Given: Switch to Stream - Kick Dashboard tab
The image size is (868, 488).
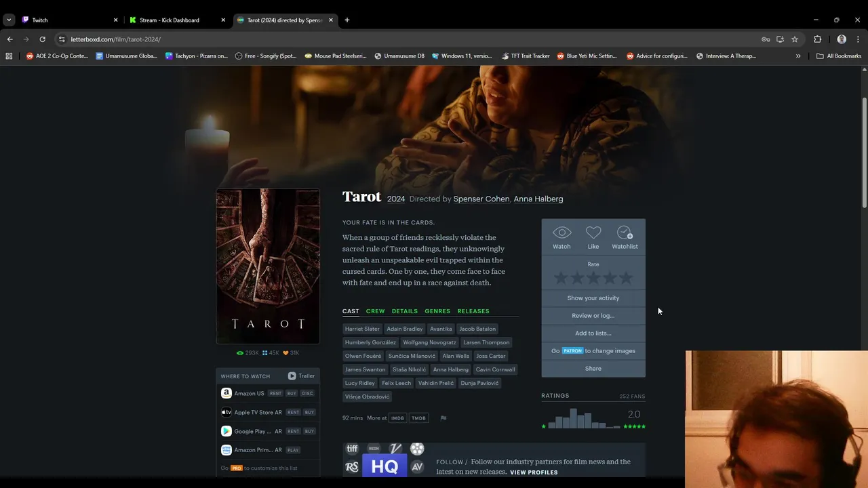Looking at the screenshot, I should (x=176, y=20).
